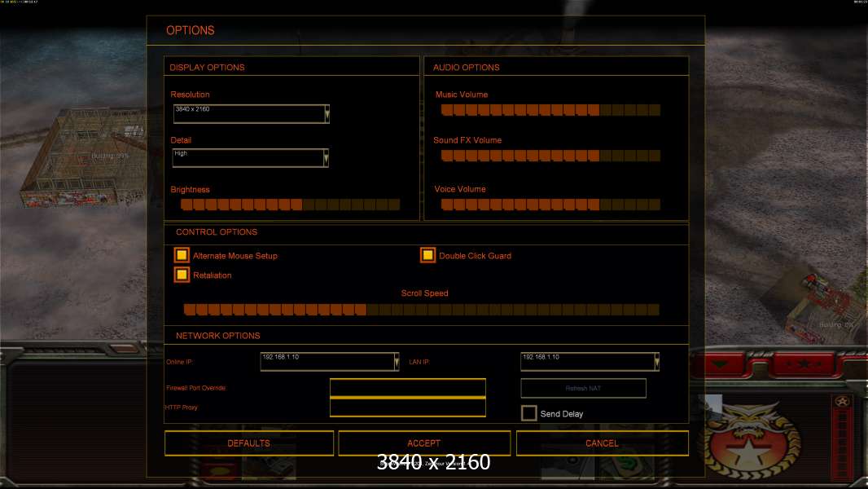Toggle the Alternate Mouse Setup checkbox
This screenshot has width=868, height=489.
[x=182, y=255]
